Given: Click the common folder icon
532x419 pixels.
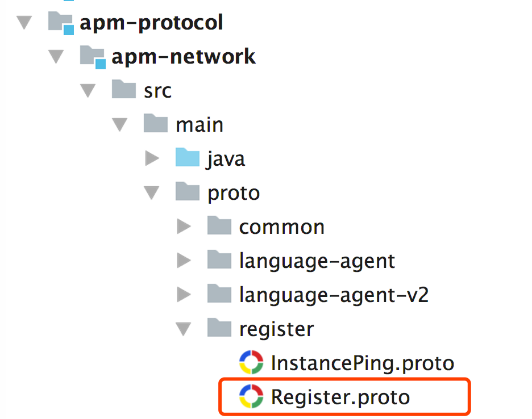Looking at the screenshot, I should [x=219, y=227].
